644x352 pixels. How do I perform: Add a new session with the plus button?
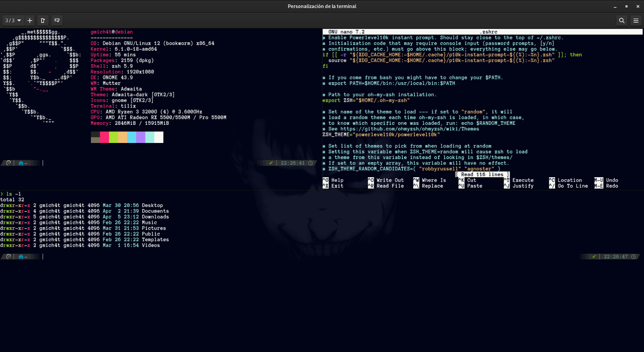tap(30, 20)
